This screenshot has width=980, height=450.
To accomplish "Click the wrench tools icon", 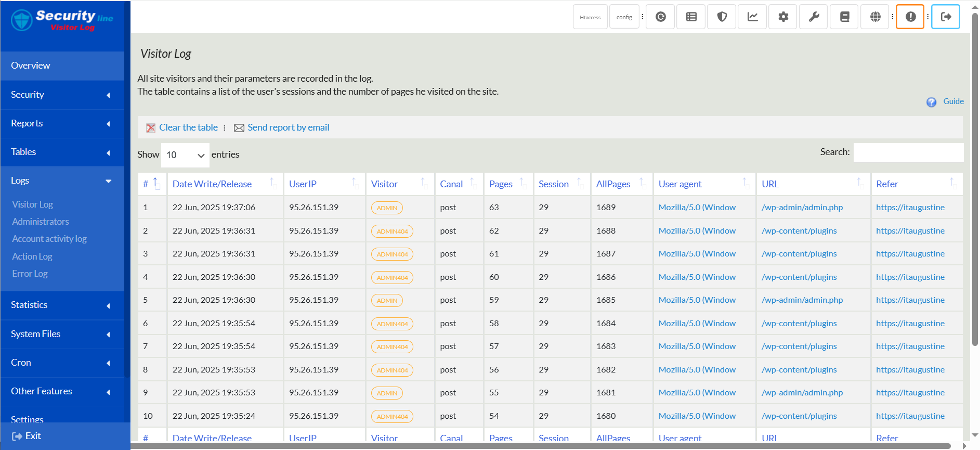I will click(814, 17).
